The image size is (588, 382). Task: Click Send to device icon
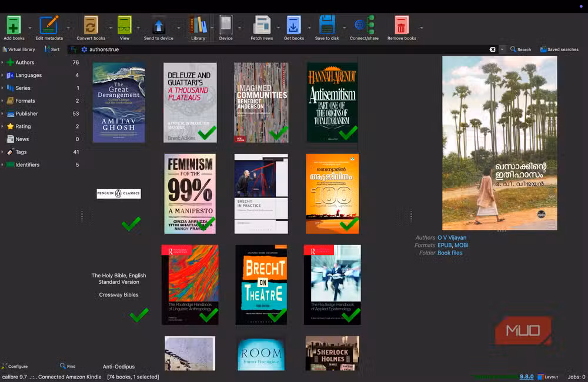(159, 25)
